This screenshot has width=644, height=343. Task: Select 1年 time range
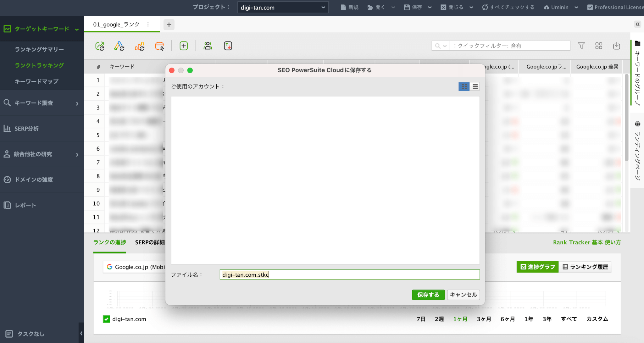click(x=529, y=319)
